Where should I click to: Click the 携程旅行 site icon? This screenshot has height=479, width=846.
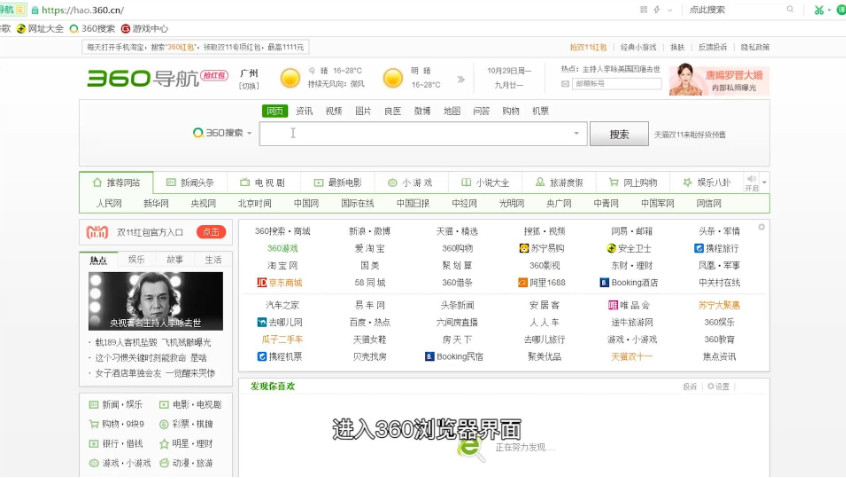[x=699, y=248]
